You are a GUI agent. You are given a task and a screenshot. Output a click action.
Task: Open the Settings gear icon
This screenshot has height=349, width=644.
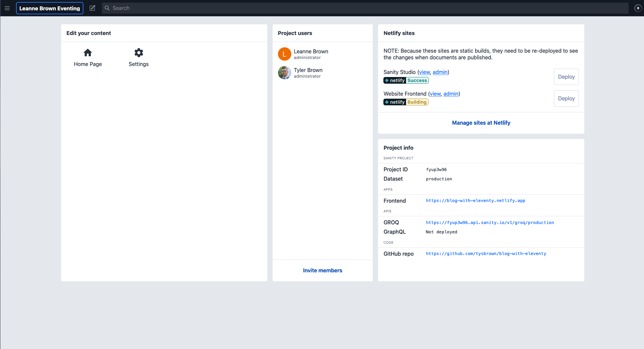tap(139, 53)
